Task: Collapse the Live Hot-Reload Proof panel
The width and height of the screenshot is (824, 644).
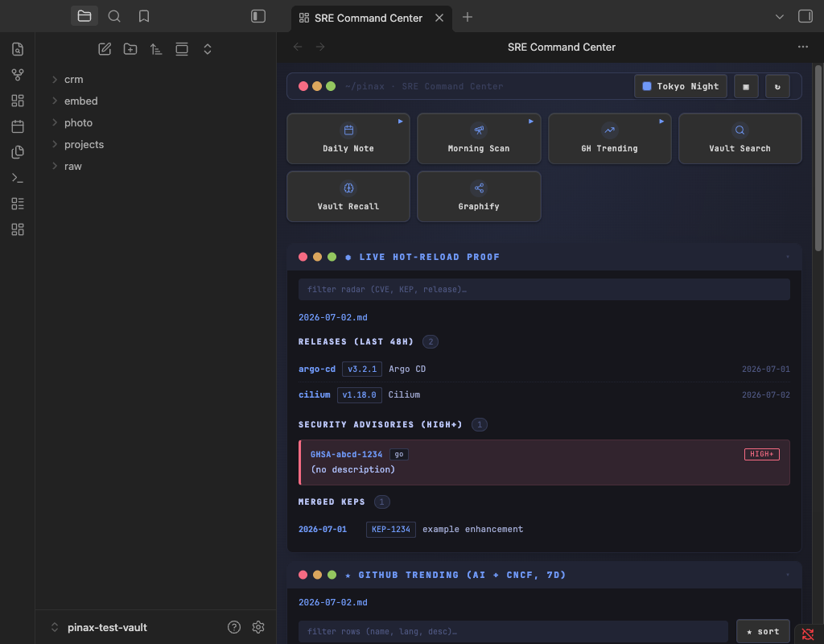Action: tap(787, 257)
